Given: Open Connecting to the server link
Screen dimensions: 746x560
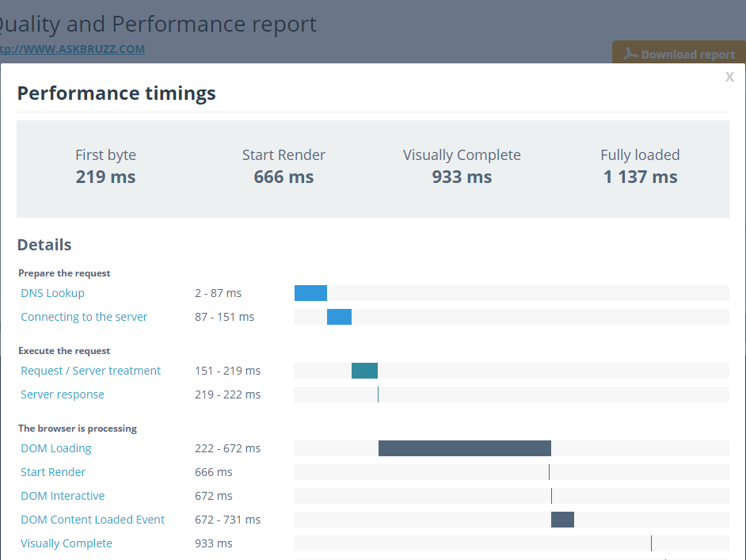Looking at the screenshot, I should pos(84,317).
